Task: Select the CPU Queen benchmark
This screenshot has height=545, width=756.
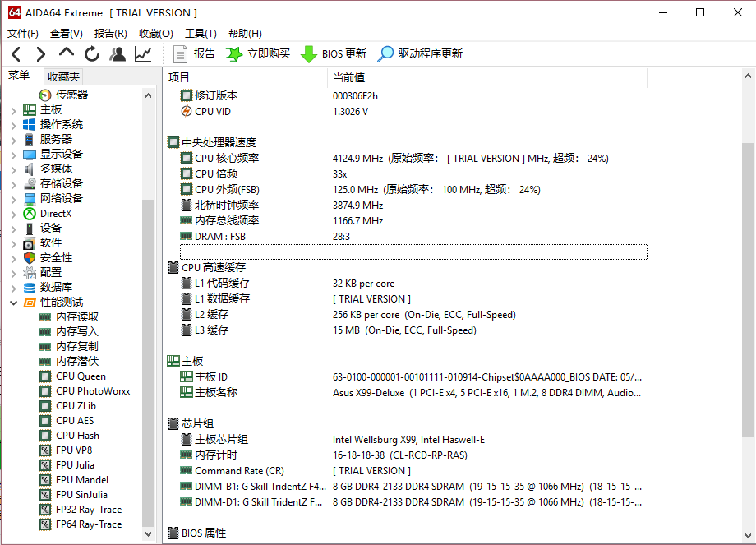Action: pyautogui.click(x=81, y=376)
